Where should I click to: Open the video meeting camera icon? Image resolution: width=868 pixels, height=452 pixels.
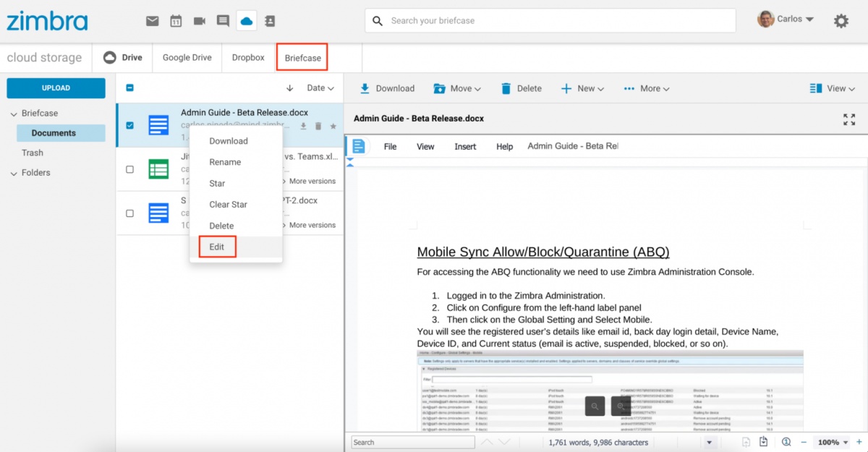click(x=200, y=21)
